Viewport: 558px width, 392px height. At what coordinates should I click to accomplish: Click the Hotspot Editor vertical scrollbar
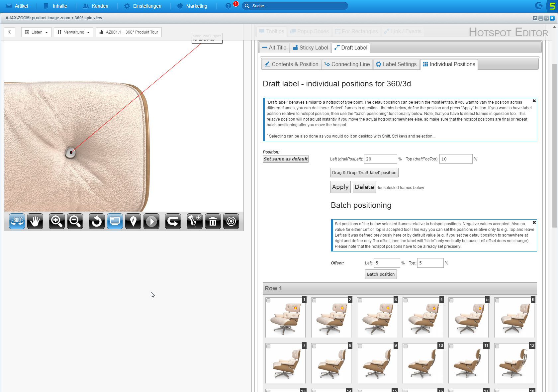click(554, 146)
